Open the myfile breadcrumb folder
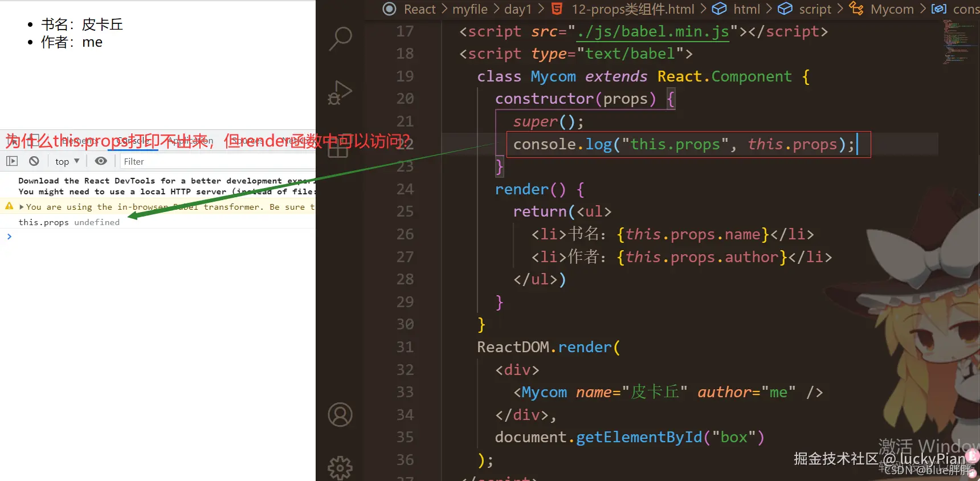 (470, 9)
